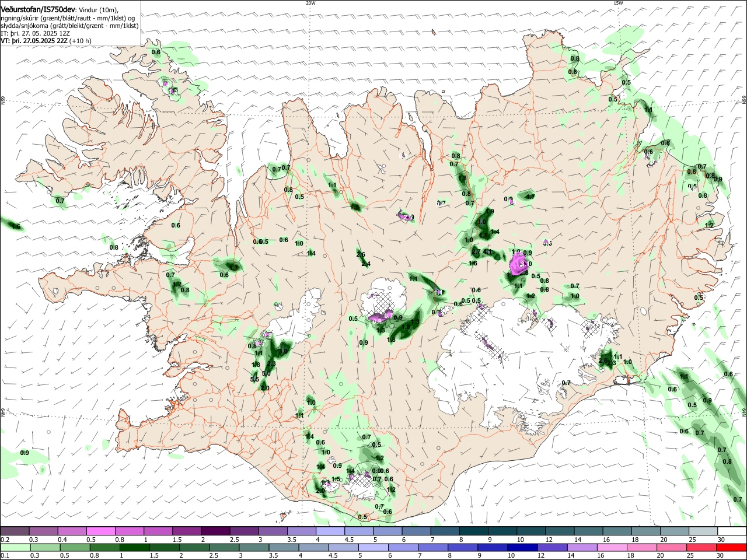The width and height of the screenshot is (747, 560).
Task: Pick the 8–9 dark teal swatch, upper row
Action: click(x=473, y=531)
